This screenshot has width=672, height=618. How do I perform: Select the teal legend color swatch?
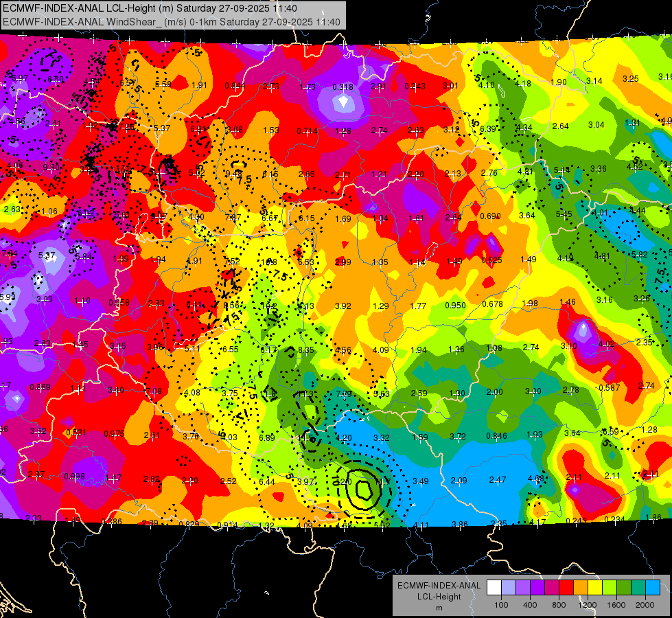click(638, 588)
